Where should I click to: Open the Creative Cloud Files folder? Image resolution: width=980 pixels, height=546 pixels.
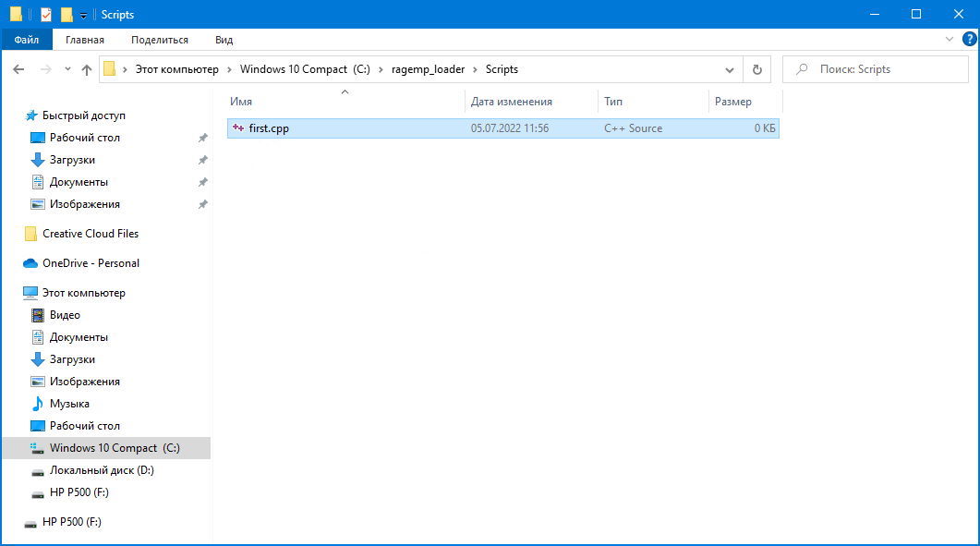click(91, 234)
